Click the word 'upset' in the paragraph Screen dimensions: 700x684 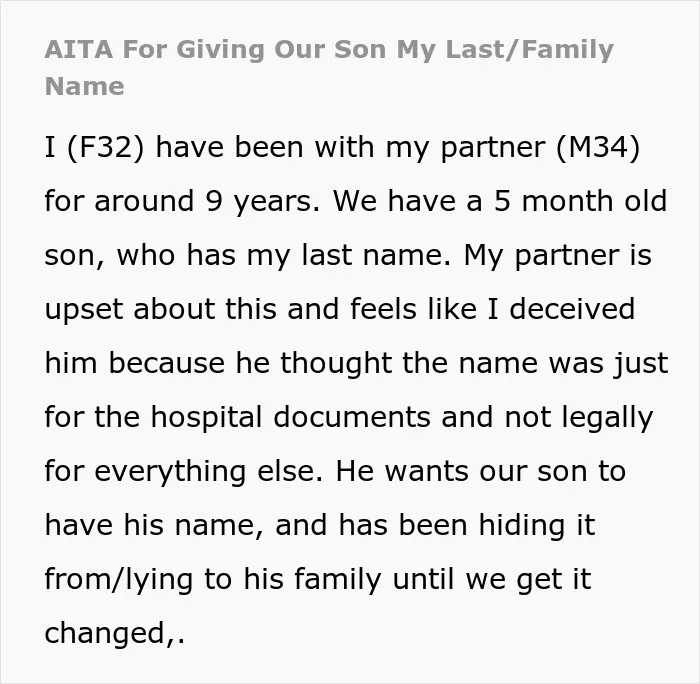coord(84,310)
